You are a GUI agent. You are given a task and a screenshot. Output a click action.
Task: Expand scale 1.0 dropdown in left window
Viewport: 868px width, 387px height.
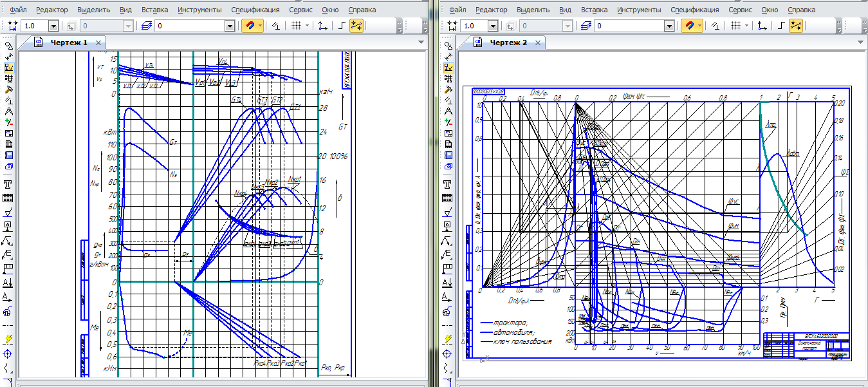53,26
